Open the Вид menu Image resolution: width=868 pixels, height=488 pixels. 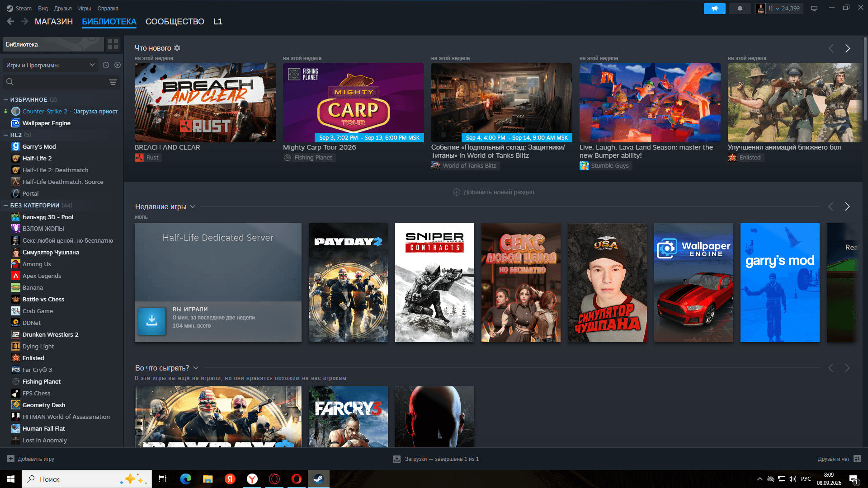(43, 9)
